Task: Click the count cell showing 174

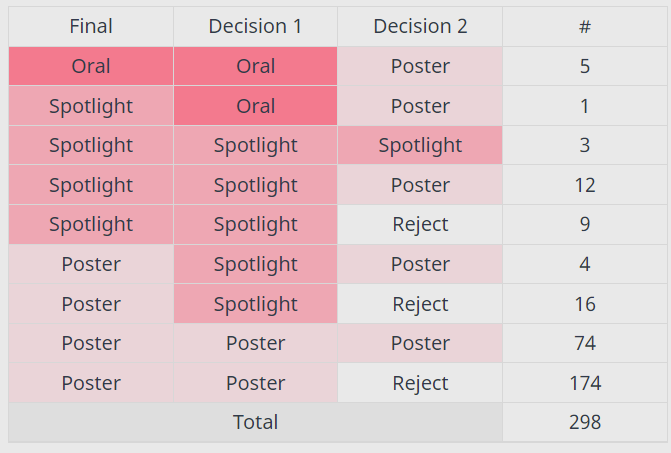Action: coord(585,383)
